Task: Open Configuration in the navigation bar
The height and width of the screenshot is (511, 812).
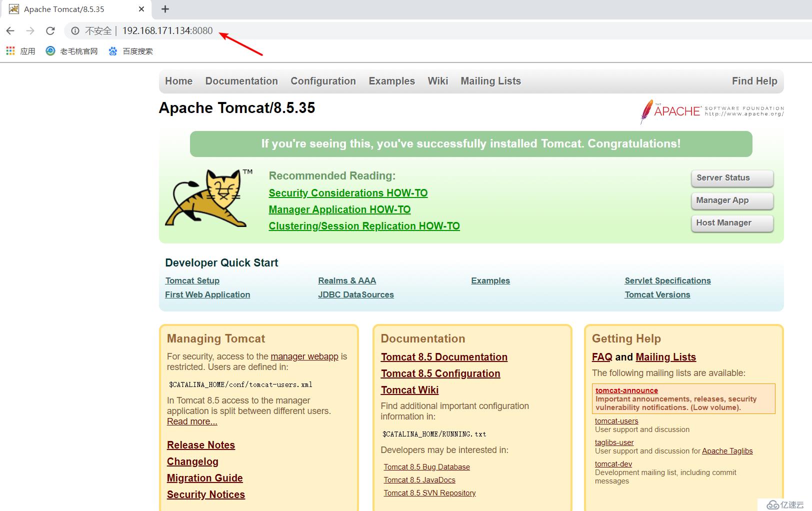Action: click(323, 81)
